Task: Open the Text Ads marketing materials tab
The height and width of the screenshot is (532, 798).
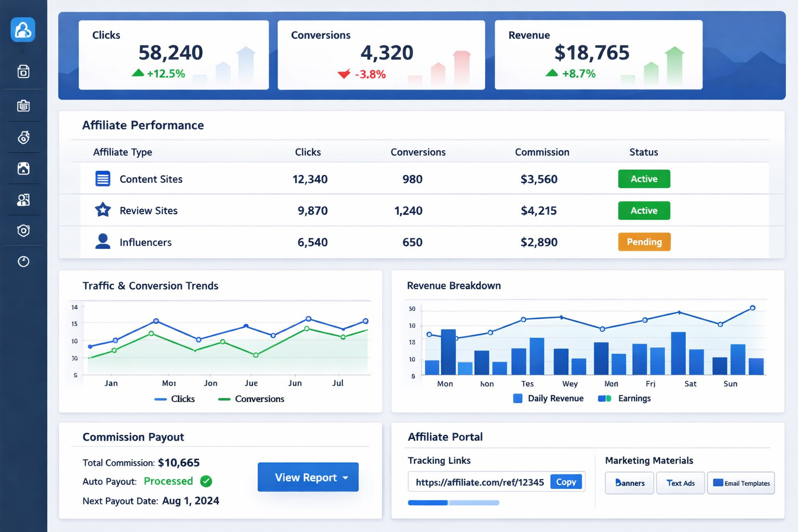Action: pos(680,483)
